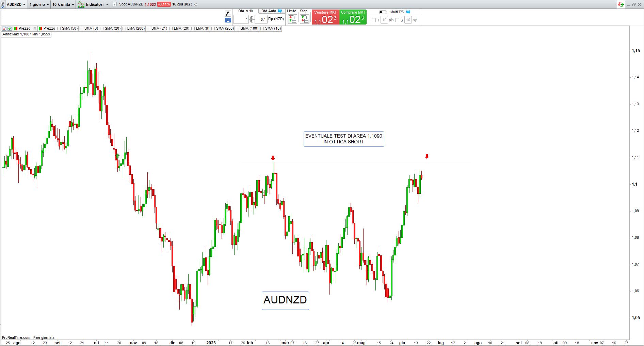Click the real-time status circle indicator
Viewport: 644px width, 346px height.
(195, 4)
